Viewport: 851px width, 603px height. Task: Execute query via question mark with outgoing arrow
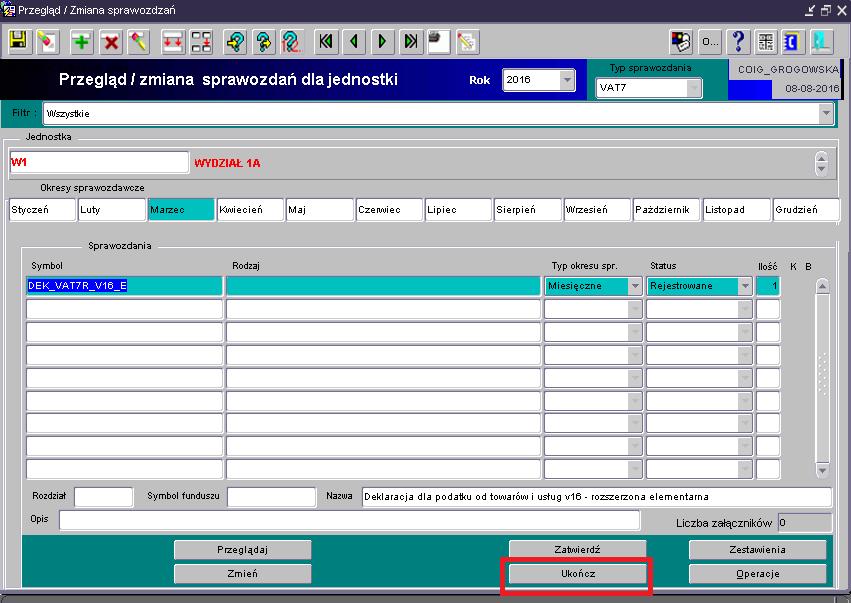click(264, 41)
